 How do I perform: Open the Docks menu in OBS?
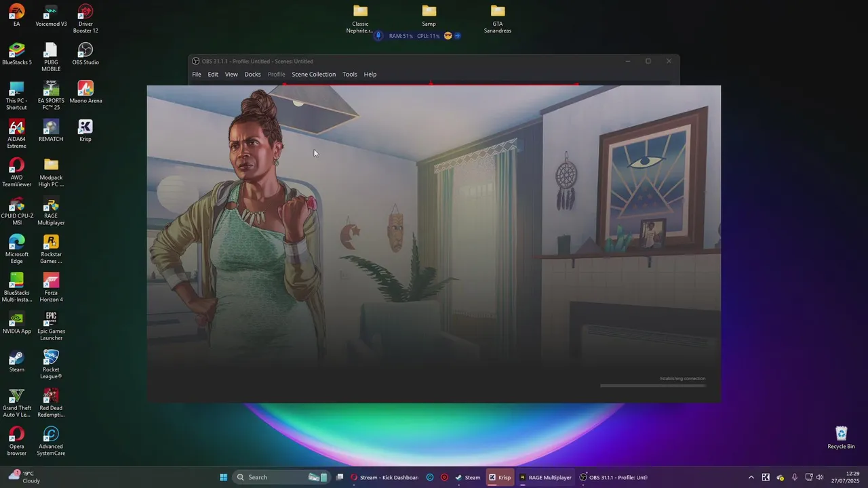[x=252, y=75]
